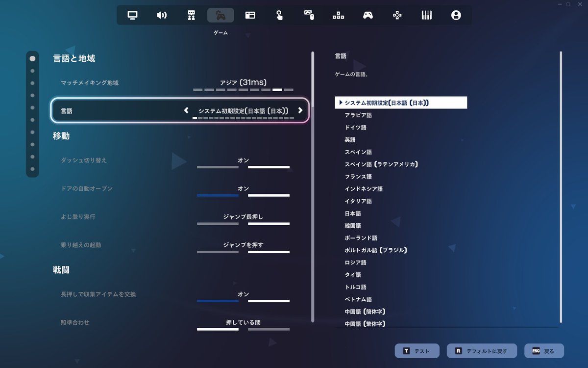Click the デフォルトに戻す button

(482, 351)
